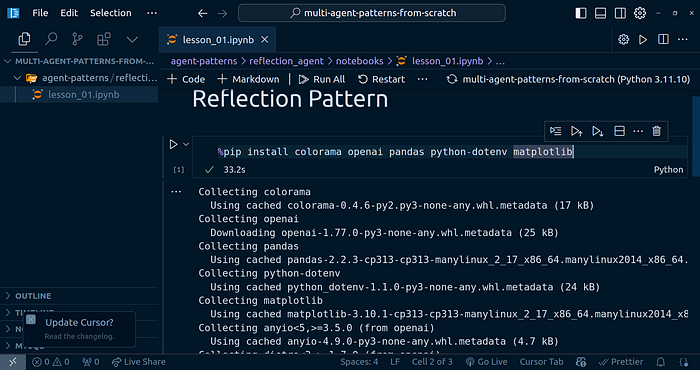Select the multi-agent-patterns-from-scratch Python 3.11.10 kernel

coord(569,79)
